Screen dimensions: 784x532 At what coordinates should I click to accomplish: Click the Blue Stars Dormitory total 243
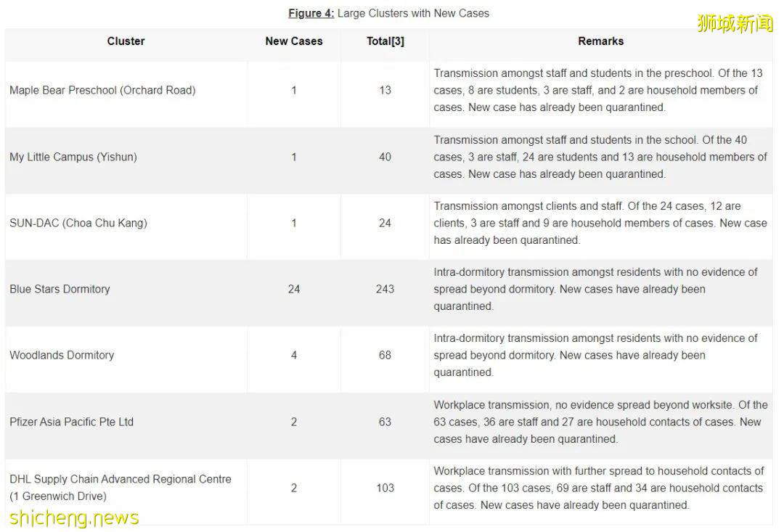(385, 289)
